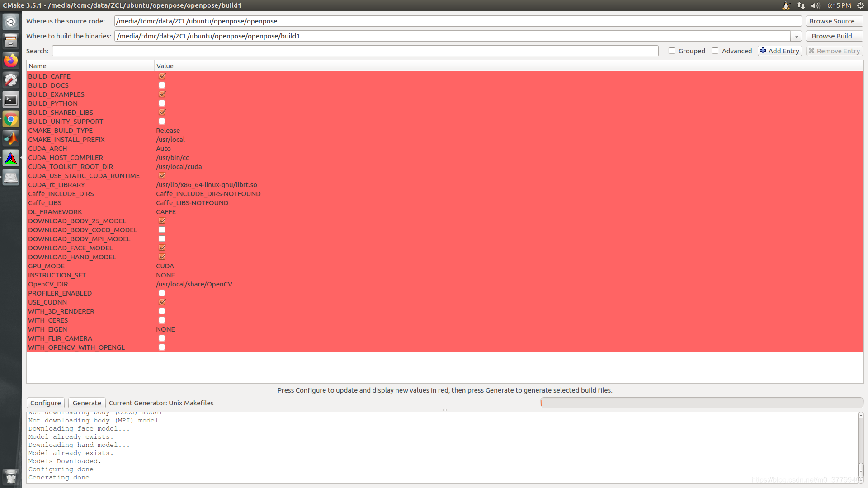Click the build binaries path field
This screenshot has height=488, width=868.
coord(453,36)
